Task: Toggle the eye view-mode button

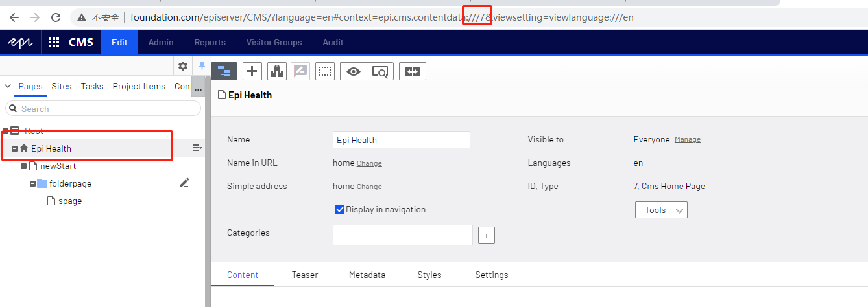Action: [x=354, y=71]
